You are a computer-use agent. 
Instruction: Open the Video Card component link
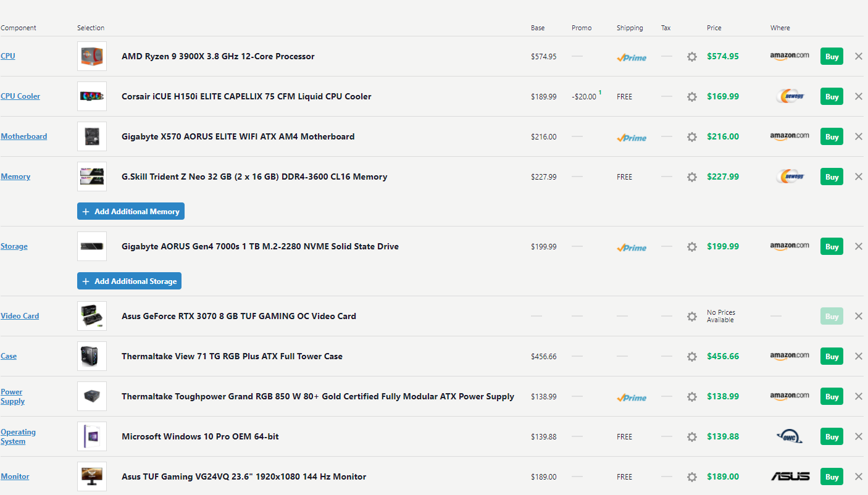click(x=20, y=316)
